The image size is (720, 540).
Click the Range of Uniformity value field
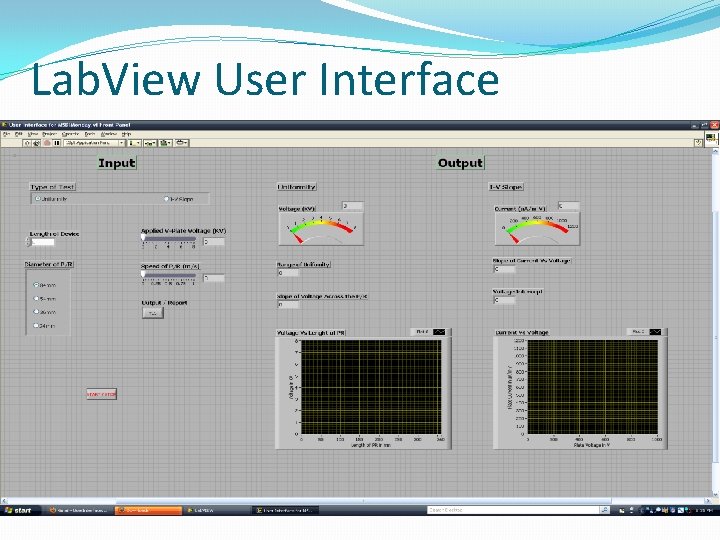pos(288,273)
